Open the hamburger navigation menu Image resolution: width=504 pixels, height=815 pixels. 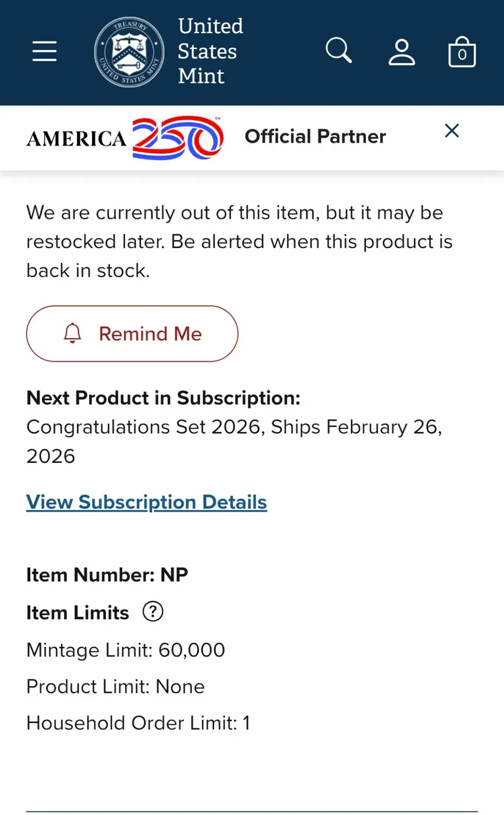coord(44,51)
